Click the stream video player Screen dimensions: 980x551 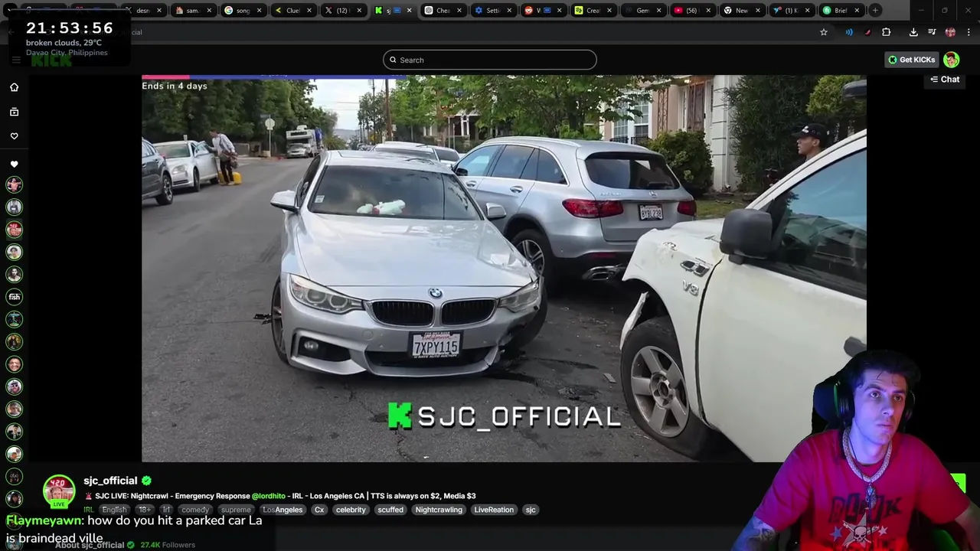[x=504, y=269]
